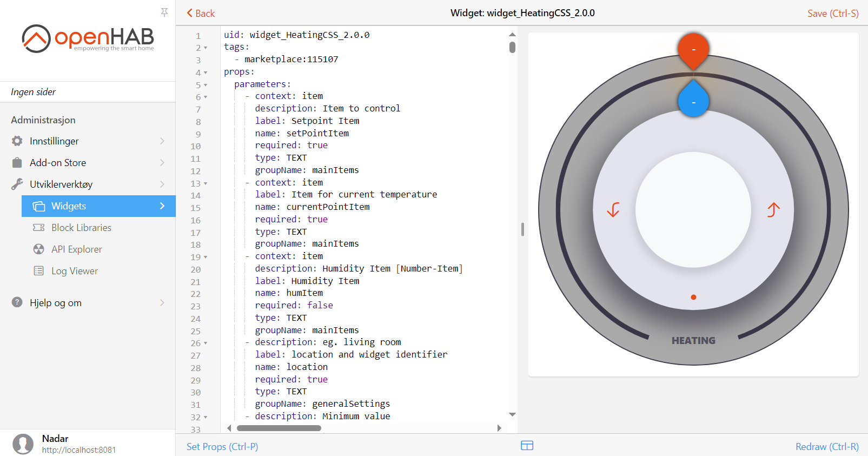Click the editor horizontal scrollbar thumb
This screenshot has height=456, width=868.
pos(279,428)
